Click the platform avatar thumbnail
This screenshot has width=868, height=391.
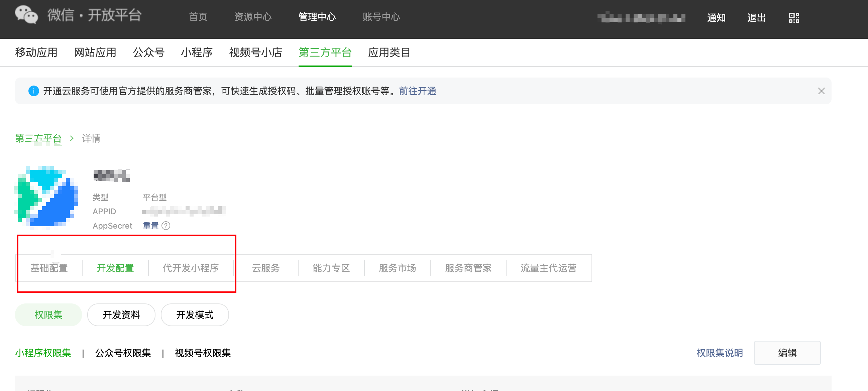pos(46,197)
